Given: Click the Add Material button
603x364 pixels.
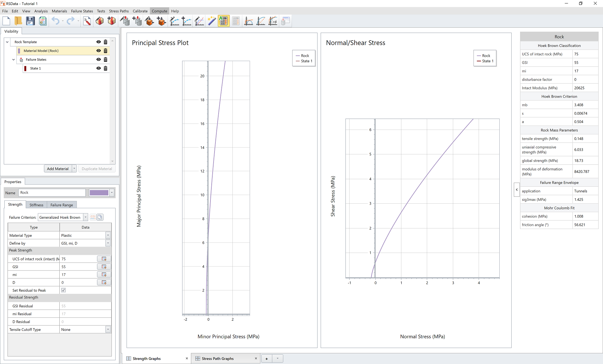Looking at the screenshot, I should pyautogui.click(x=58, y=169).
